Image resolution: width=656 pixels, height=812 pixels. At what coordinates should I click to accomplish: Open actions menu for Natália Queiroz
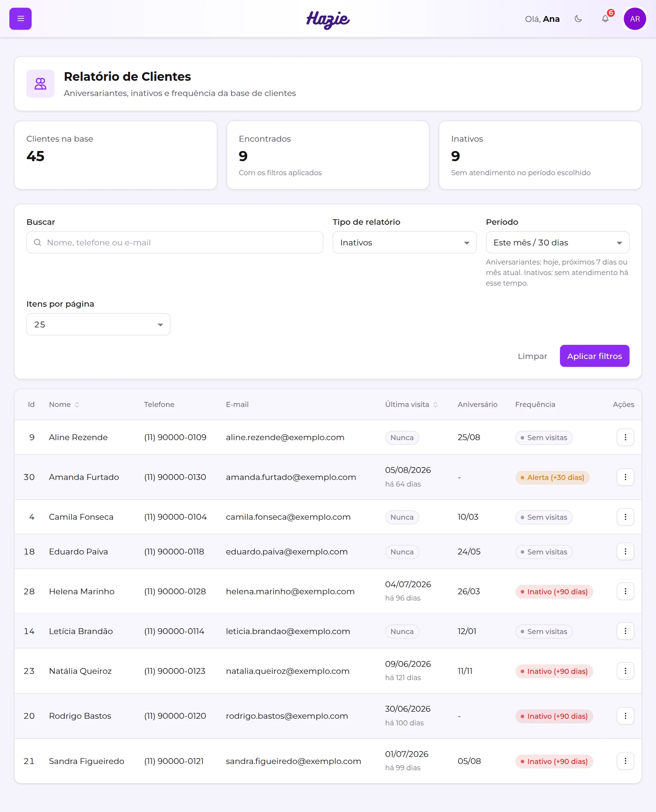pos(625,671)
